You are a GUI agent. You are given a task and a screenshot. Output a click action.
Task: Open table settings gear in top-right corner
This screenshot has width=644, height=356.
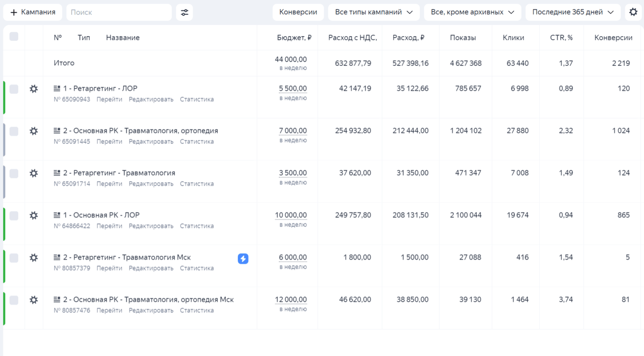[x=633, y=13]
